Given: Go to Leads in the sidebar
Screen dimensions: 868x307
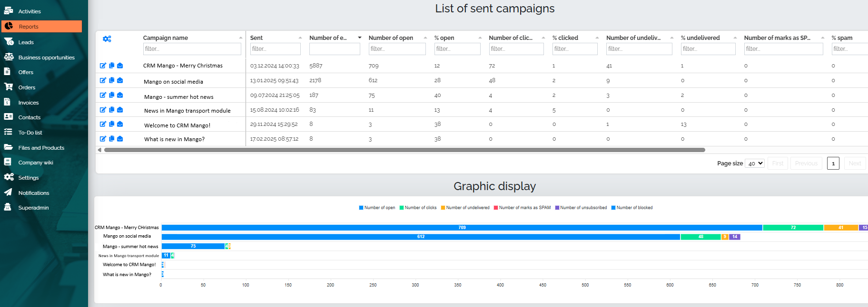Looking at the screenshot, I should 26,42.
